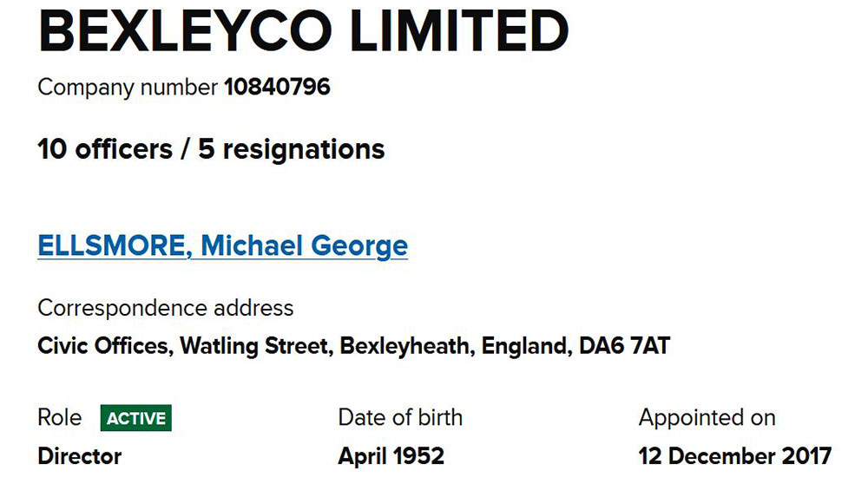Click the green ACTIVE status badge
Image resolution: width=868 pixels, height=477 pixels.
tap(136, 418)
